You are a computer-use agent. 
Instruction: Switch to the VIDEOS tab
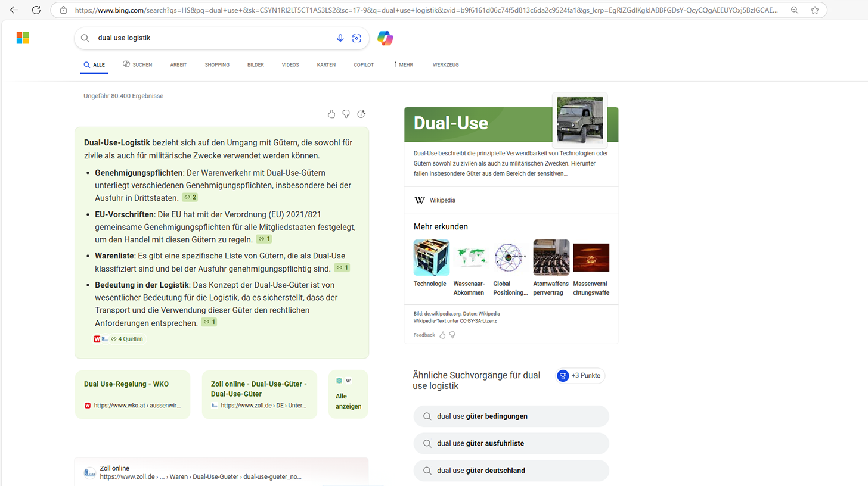[x=290, y=64]
